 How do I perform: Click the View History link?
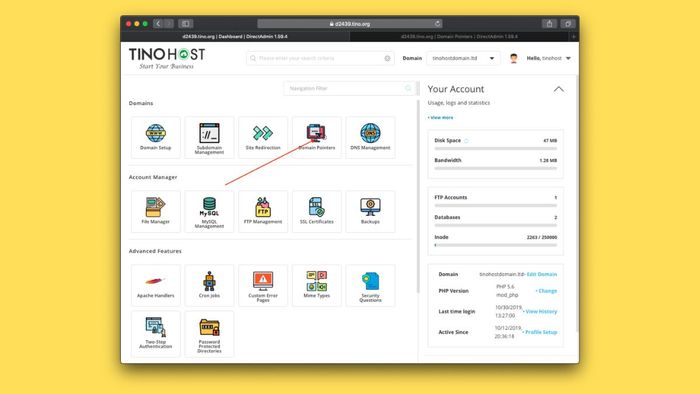coord(540,311)
